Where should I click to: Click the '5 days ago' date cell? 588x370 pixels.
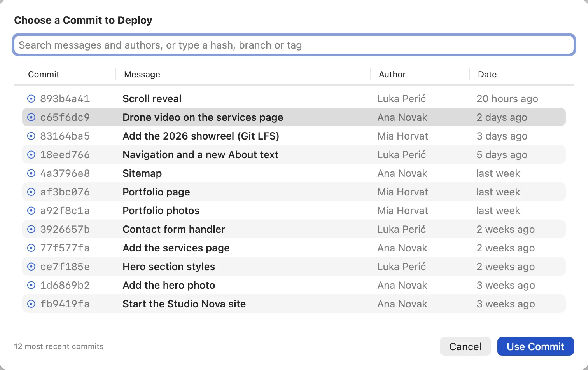[502, 155]
